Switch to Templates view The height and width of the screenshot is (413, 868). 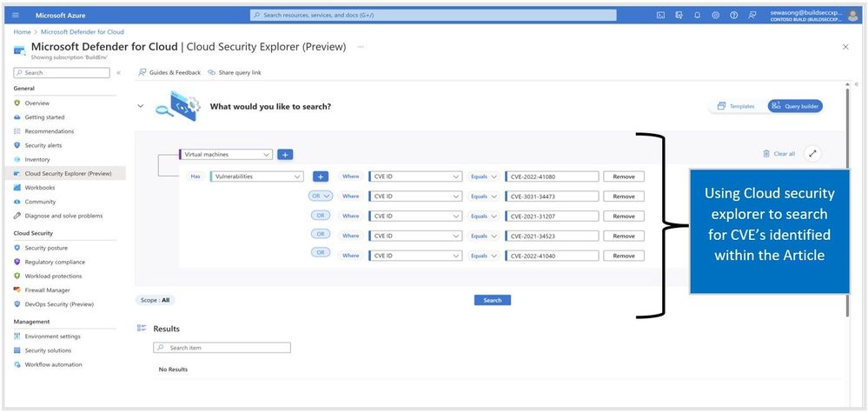(736, 106)
